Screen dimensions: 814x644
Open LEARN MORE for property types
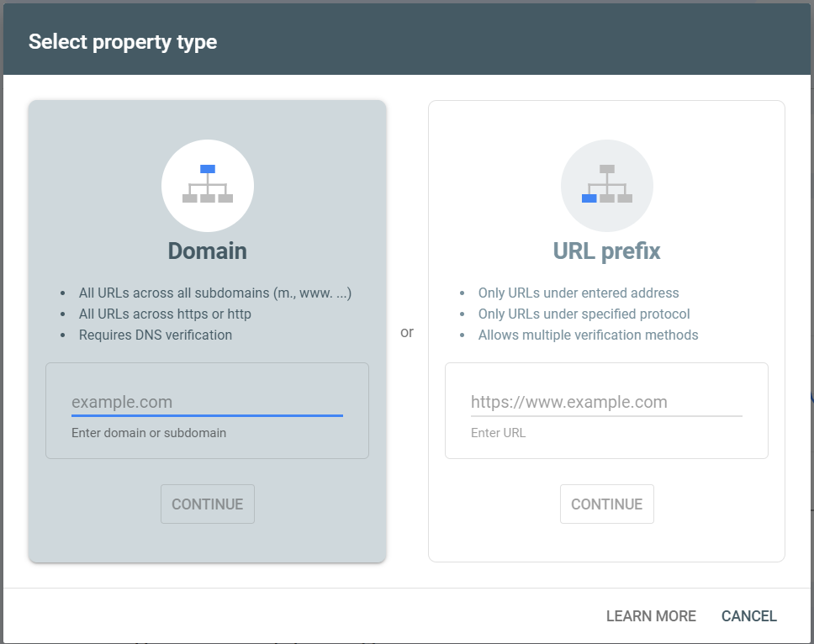coord(651,615)
